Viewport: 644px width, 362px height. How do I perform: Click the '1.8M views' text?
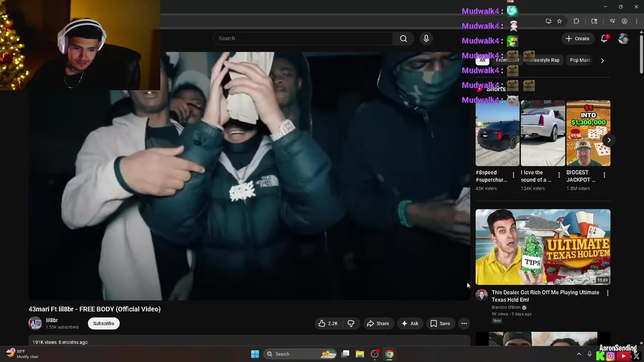tap(578, 189)
